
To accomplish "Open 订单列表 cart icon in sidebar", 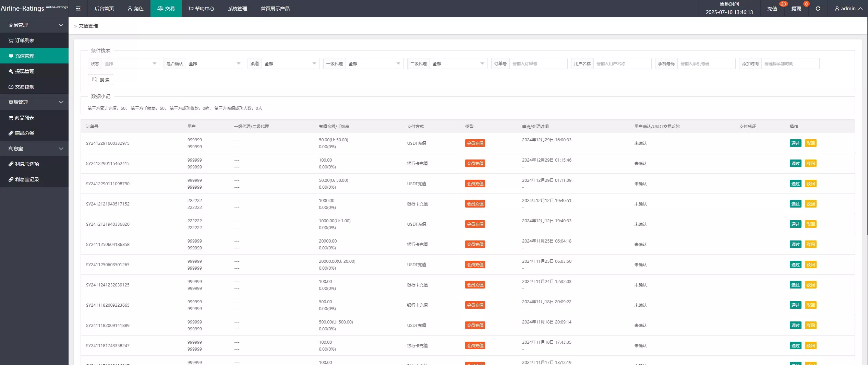I will 11,40.
